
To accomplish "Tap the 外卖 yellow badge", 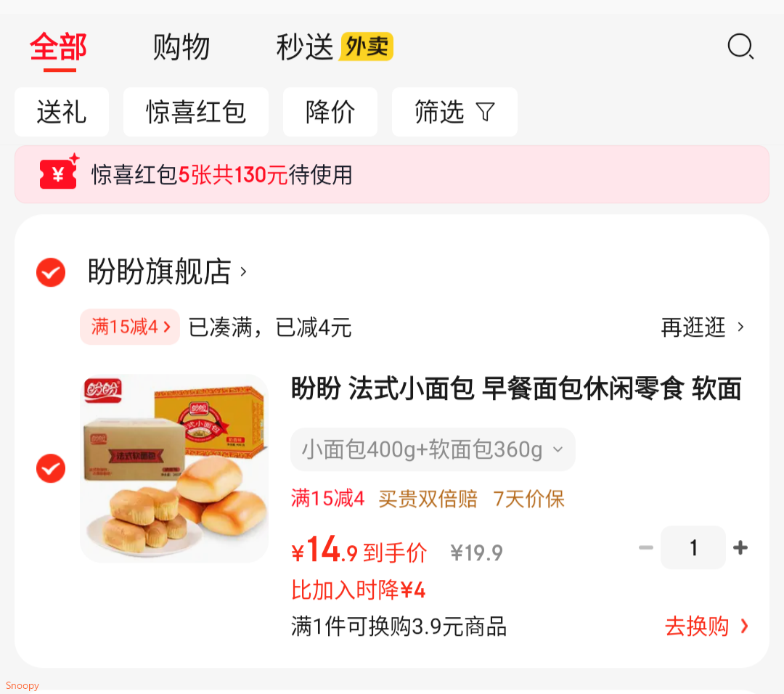I will [367, 47].
